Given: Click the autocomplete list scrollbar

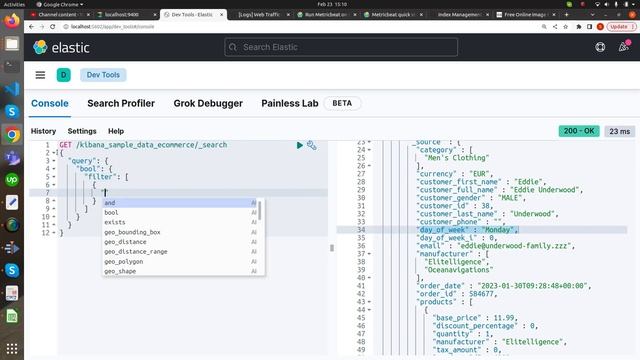Looking at the screenshot, I should tap(260, 211).
